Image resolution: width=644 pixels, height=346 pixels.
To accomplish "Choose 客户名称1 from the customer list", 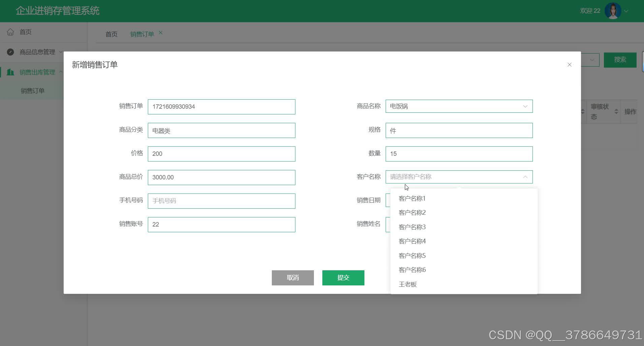I will (x=464, y=199).
